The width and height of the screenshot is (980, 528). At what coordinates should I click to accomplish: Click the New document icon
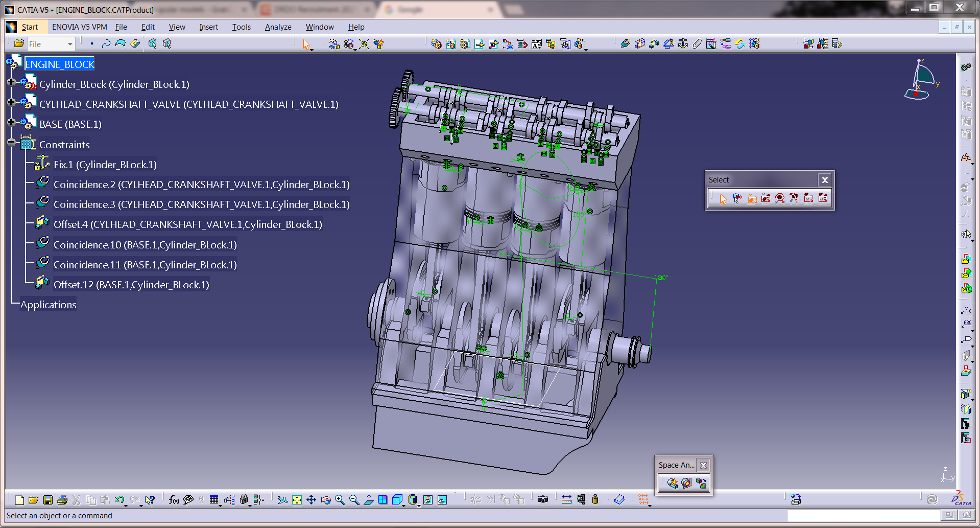tap(19, 500)
